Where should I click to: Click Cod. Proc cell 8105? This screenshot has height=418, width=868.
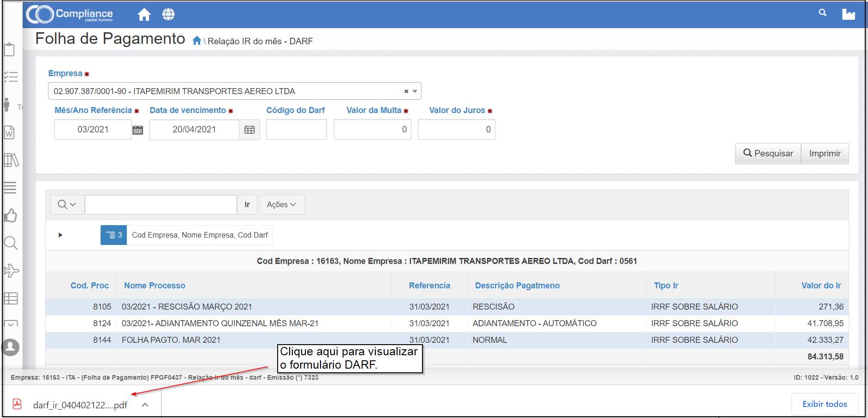(x=102, y=307)
